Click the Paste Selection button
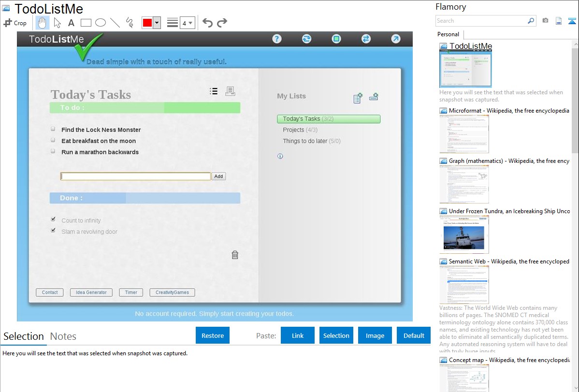The image size is (579, 392). (x=336, y=335)
